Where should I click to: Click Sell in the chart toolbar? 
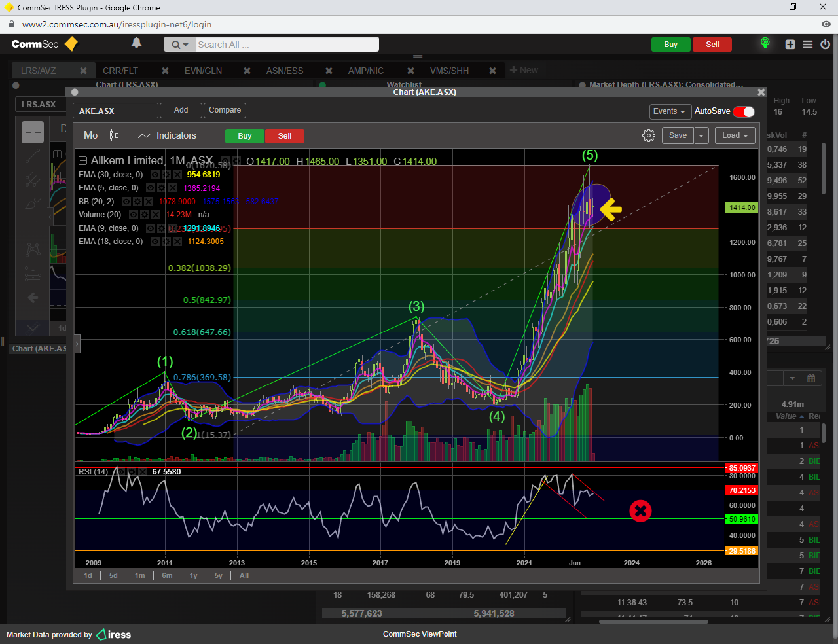tap(284, 136)
